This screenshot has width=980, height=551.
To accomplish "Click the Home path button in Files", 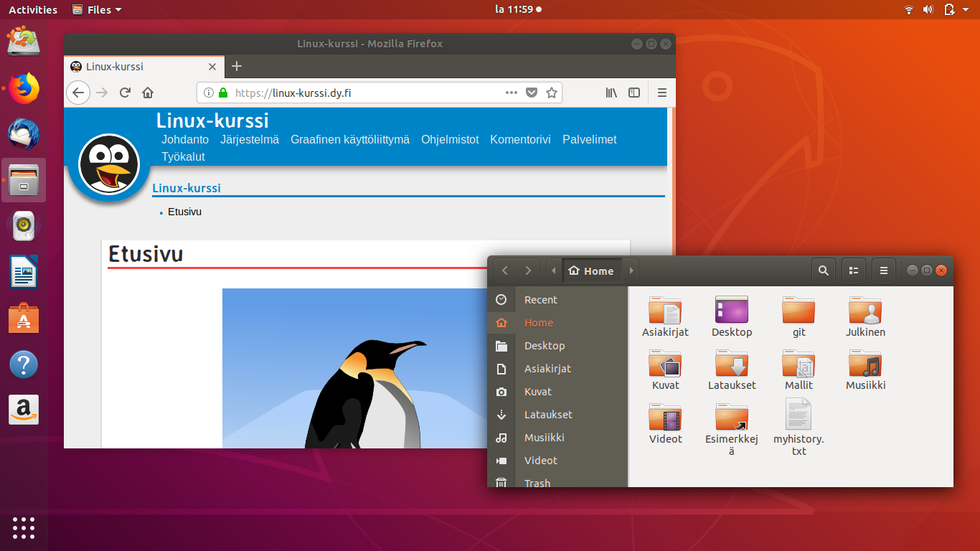I will click(x=591, y=270).
